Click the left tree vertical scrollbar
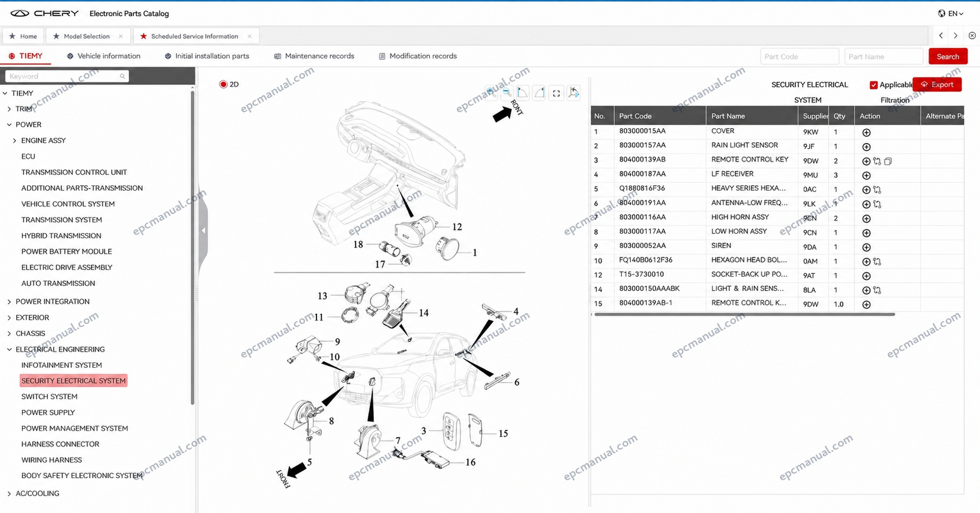Screen dimensions: 980x513 click(x=193, y=248)
